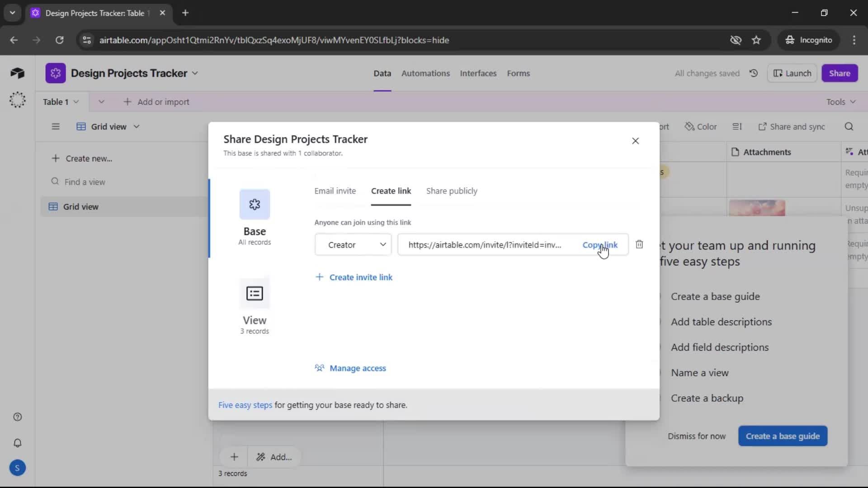This screenshot has height=488, width=868.
Task: Delete invite link with trash icon
Action: click(x=639, y=244)
